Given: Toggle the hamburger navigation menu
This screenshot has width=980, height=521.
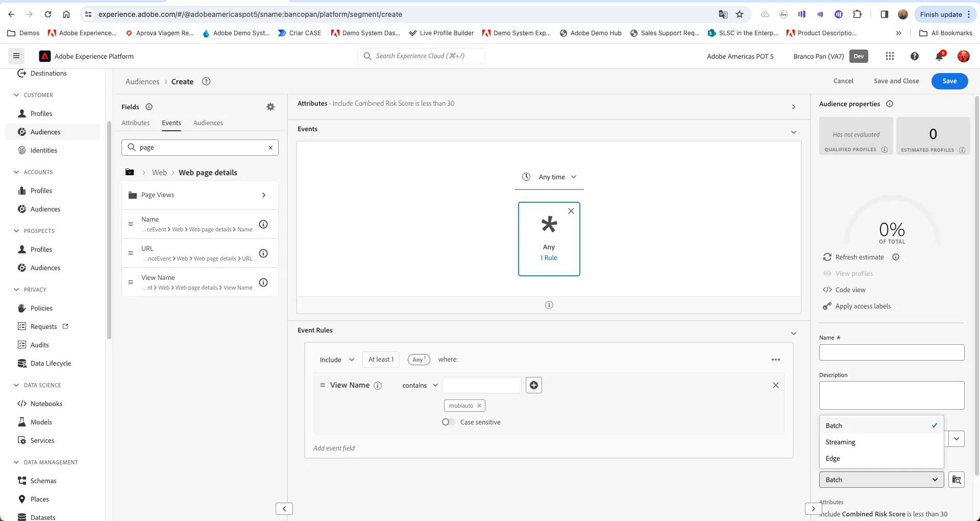Looking at the screenshot, I should point(16,56).
